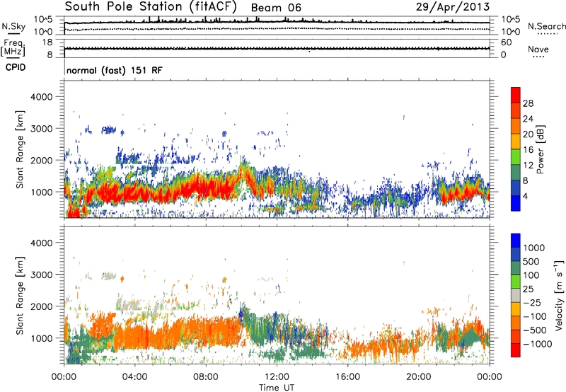Click the red bottom segment of the Velocity color bar
The width and height of the screenshot is (566, 392).
tap(516, 350)
